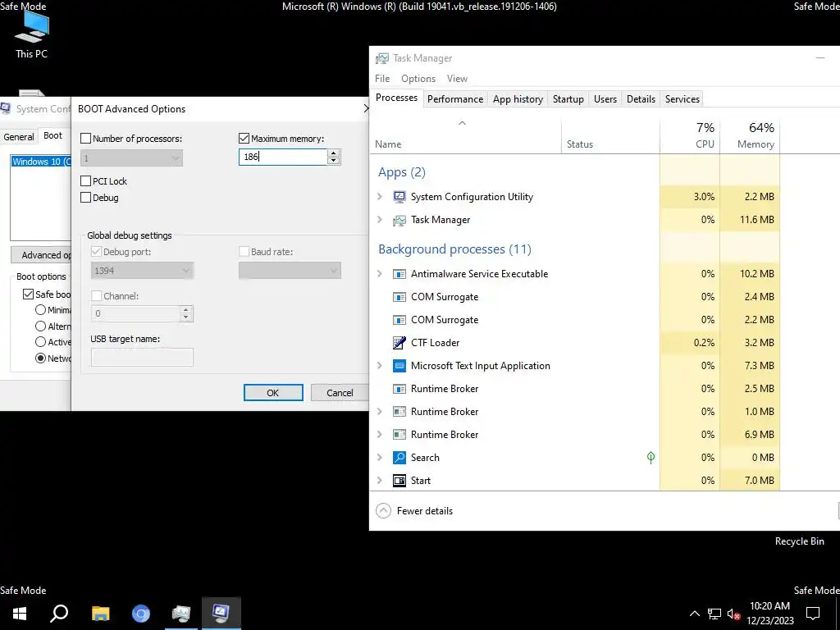This screenshot has height=630, width=840.
Task: Decrease Maximum memory with down spinner
Action: pos(334,160)
